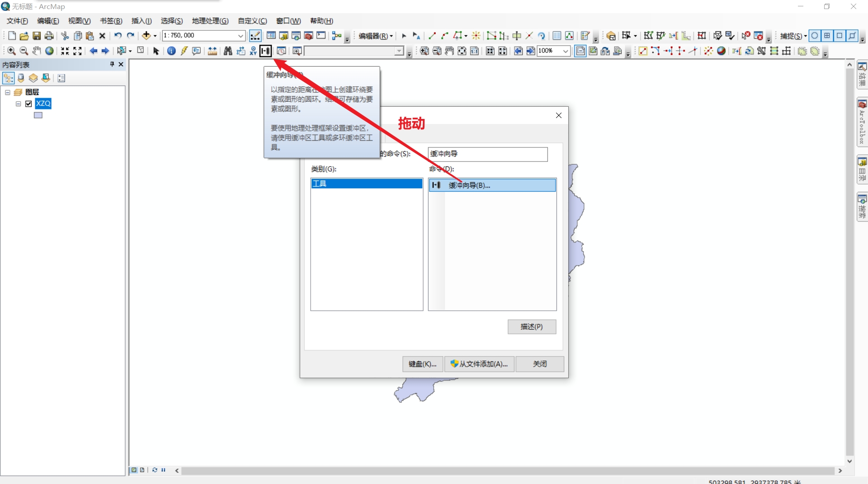Click the New map document icon
This screenshot has height=484, width=868.
pos(12,36)
